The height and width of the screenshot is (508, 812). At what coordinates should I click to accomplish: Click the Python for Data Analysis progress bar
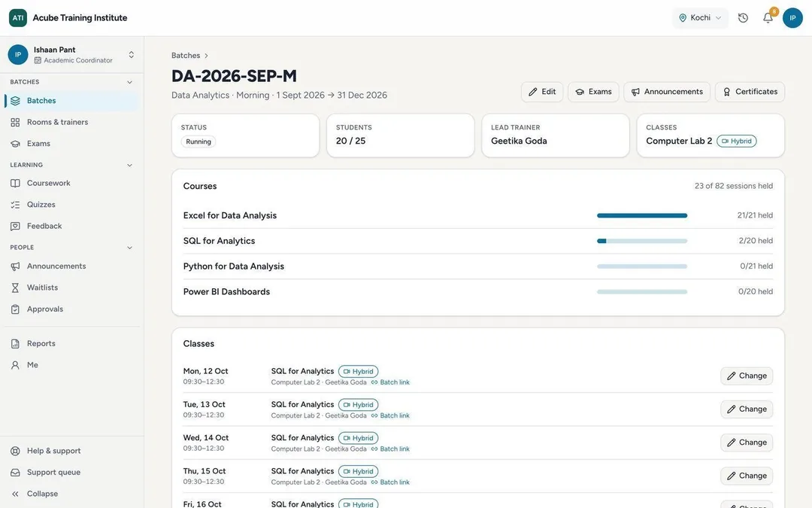pyautogui.click(x=641, y=266)
